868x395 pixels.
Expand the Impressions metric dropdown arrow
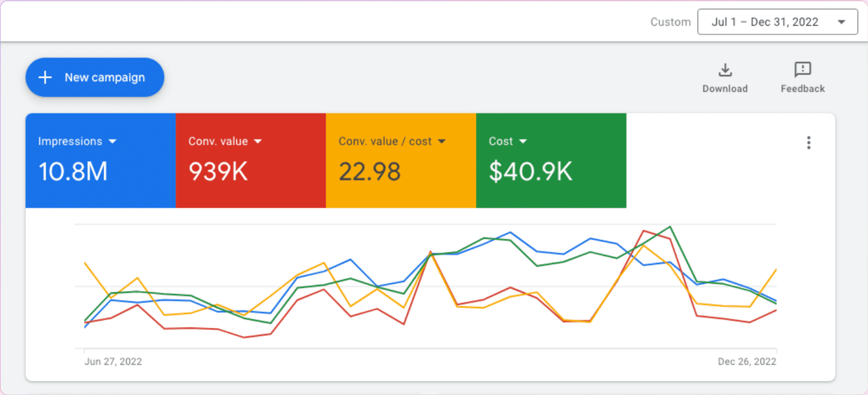[x=112, y=141]
